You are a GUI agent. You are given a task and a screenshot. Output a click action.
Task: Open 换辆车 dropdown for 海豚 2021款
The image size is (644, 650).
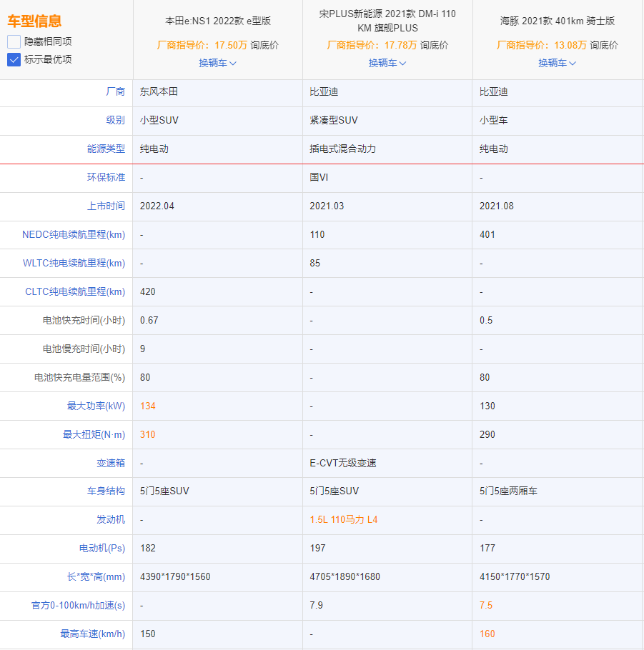pos(557,63)
